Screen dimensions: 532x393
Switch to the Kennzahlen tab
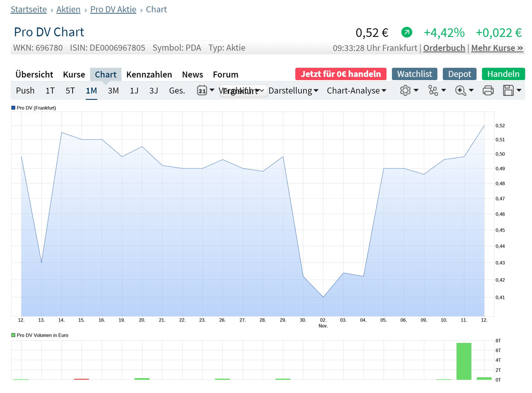149,75
